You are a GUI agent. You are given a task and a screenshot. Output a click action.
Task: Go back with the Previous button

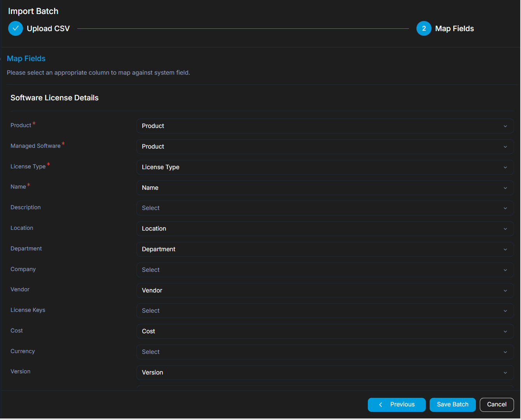pos(397,404)
